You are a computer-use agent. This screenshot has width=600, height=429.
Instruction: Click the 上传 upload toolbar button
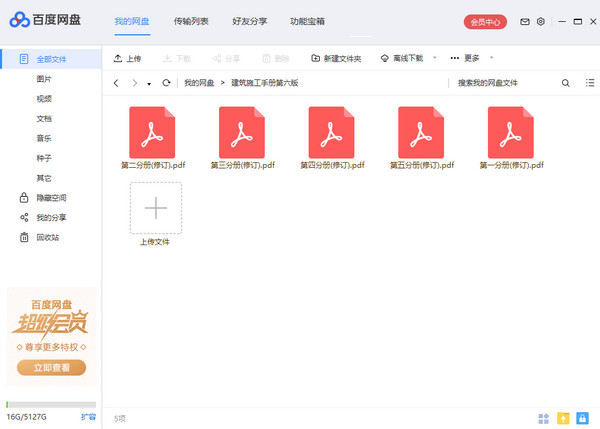click(x=128, y=58)
